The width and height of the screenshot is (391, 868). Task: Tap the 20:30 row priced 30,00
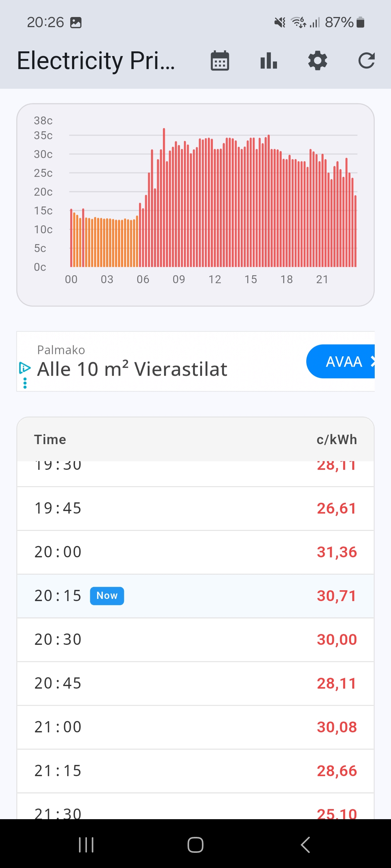(195, 639)
